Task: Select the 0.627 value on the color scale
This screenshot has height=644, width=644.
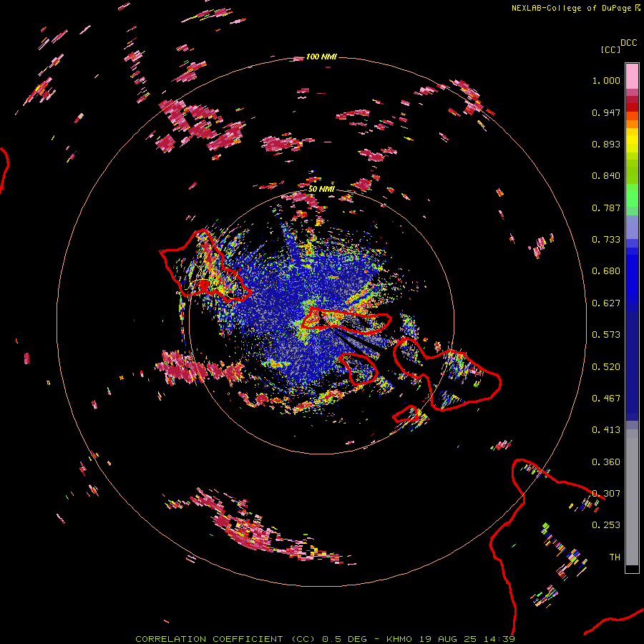Action: click(x=606, y=303)
